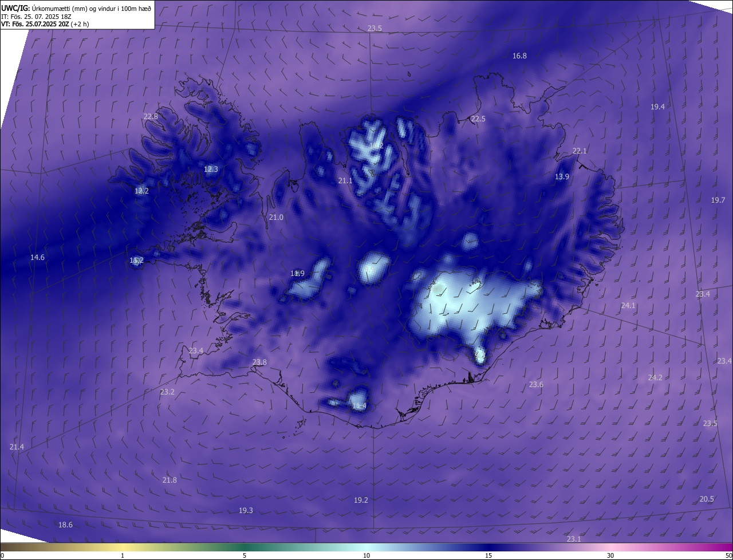
Task: Click the 20.5 value label
Action: pyautogui.click(x=707, y=499)
